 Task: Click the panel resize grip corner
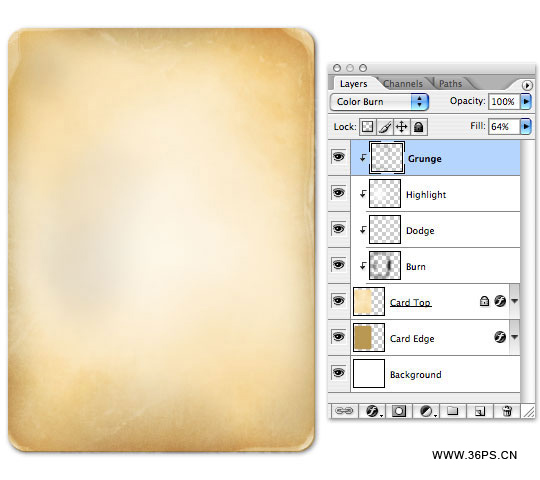[x=528, y=411]
